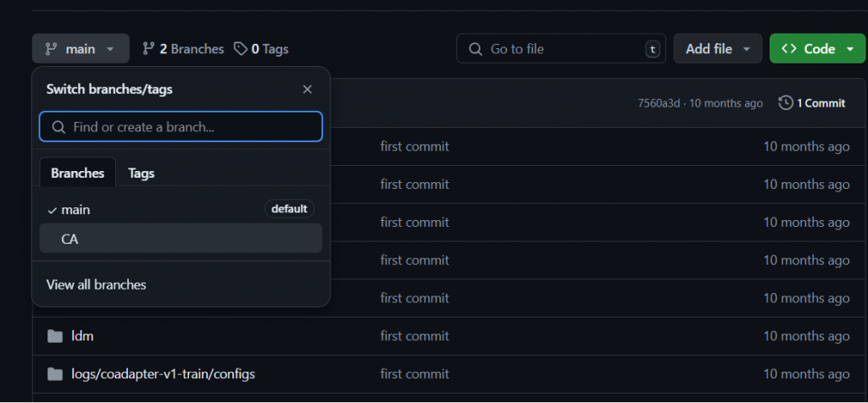This screenshot has height=403, width=868.
Task: Click the code brackets icon on Code button
Action: (789, 49)
